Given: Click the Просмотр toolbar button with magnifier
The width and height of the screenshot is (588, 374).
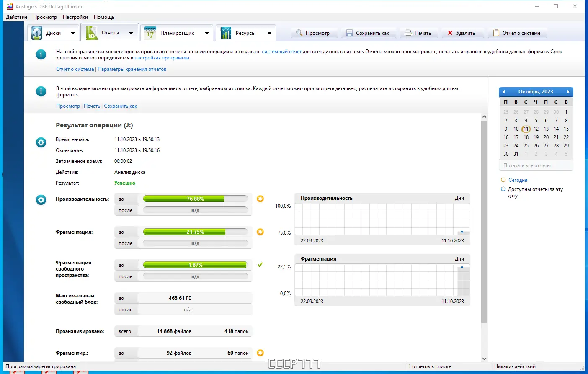Looking at the screenshot, I should (x=314, y=33).
